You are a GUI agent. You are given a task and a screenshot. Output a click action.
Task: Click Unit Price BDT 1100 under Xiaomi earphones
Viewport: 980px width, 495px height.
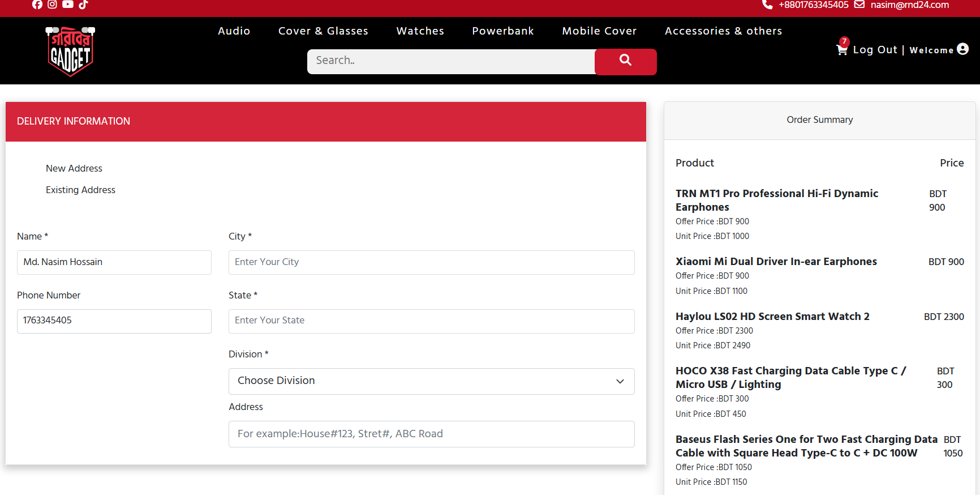click(711, 291)
